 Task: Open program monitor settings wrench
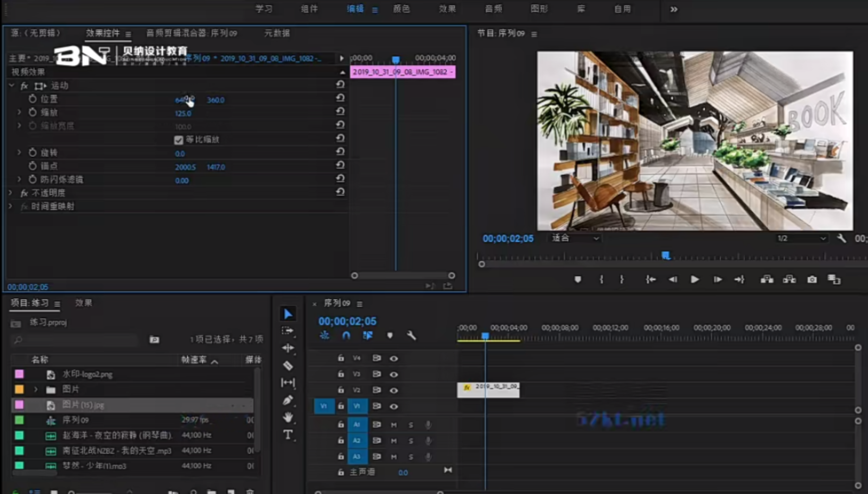(841, 239)
